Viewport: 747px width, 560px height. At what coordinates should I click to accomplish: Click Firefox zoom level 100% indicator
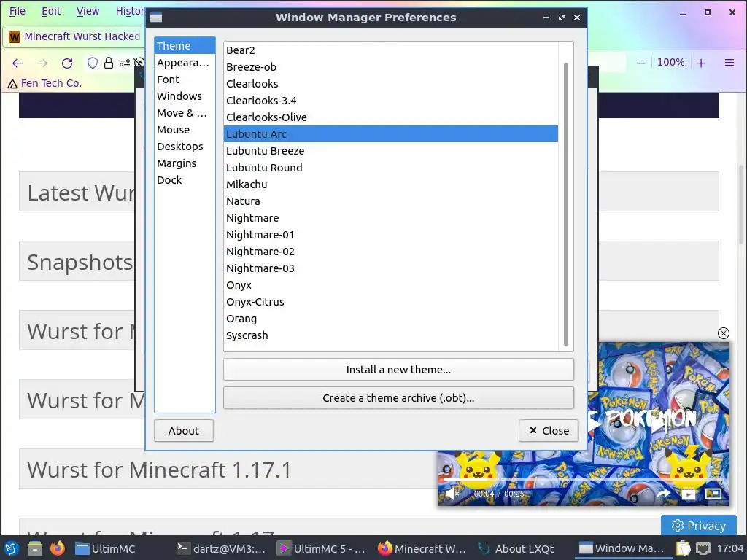[671, 63]
